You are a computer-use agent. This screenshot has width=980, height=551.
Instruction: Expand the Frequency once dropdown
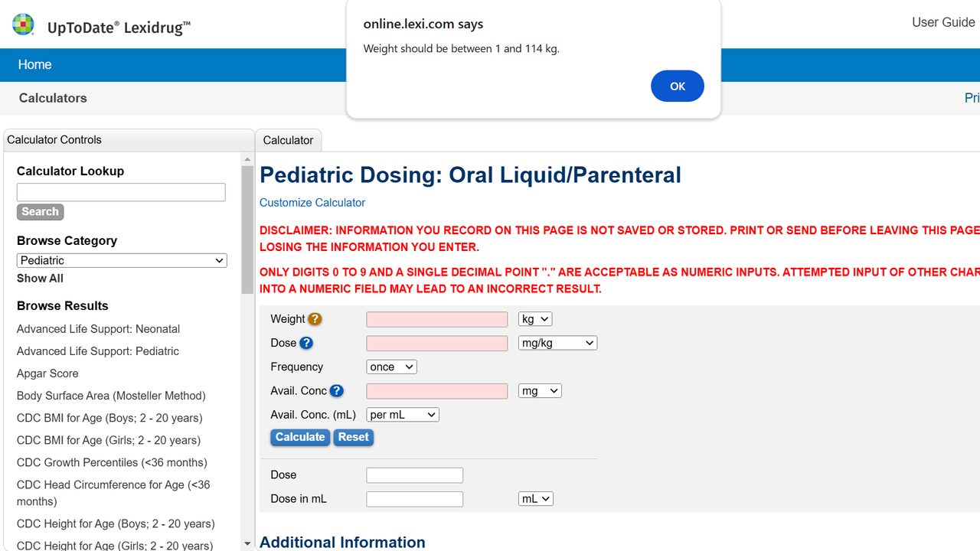(x=391, y=367)
